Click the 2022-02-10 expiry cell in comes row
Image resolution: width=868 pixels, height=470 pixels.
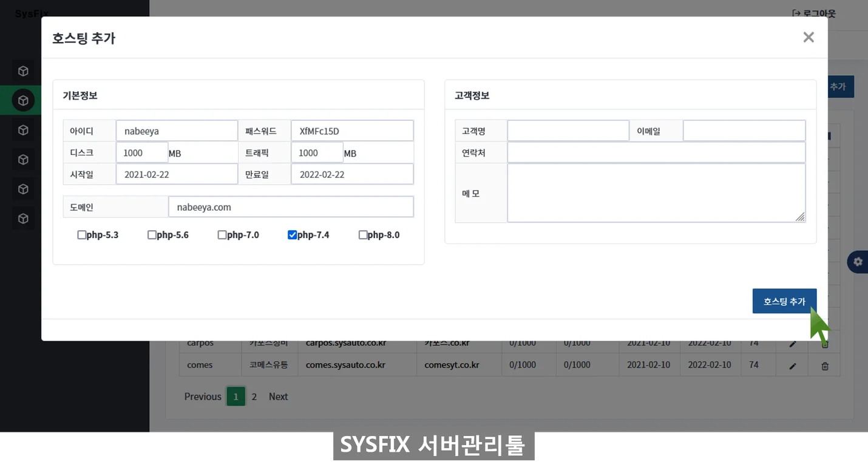pyautogui.click(x=709, y=365)
